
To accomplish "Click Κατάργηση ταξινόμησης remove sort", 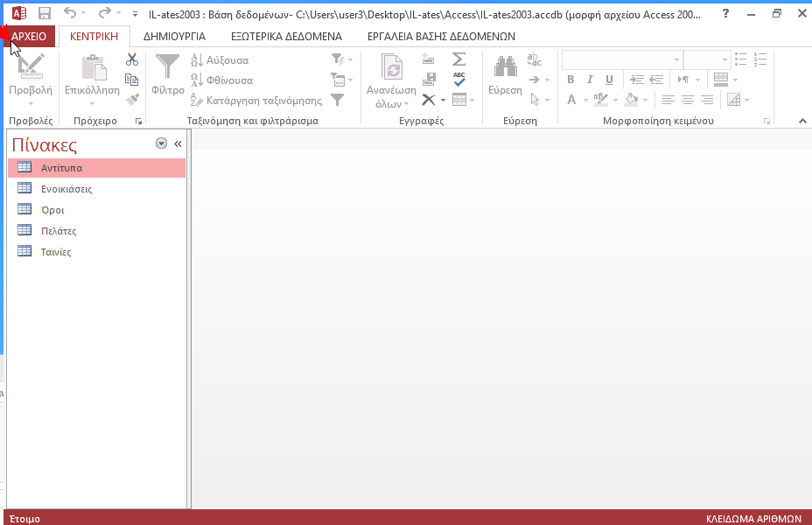I will [255, 101].
